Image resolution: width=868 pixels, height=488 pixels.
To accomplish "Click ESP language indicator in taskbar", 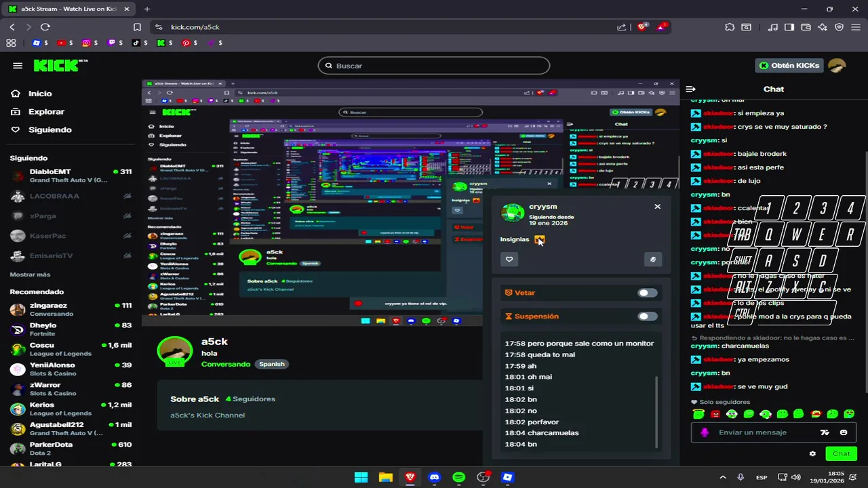I will (x=762, y=477).
